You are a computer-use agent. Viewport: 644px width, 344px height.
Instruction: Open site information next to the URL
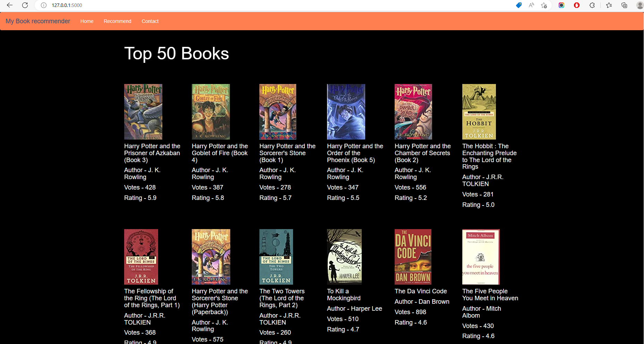pyautogui.click(x=43, y=5)
